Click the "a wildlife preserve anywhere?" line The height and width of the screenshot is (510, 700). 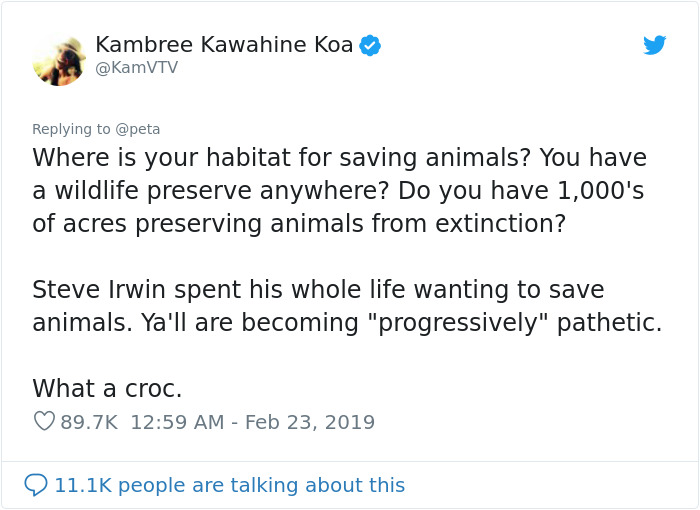(x=339, y=191)
